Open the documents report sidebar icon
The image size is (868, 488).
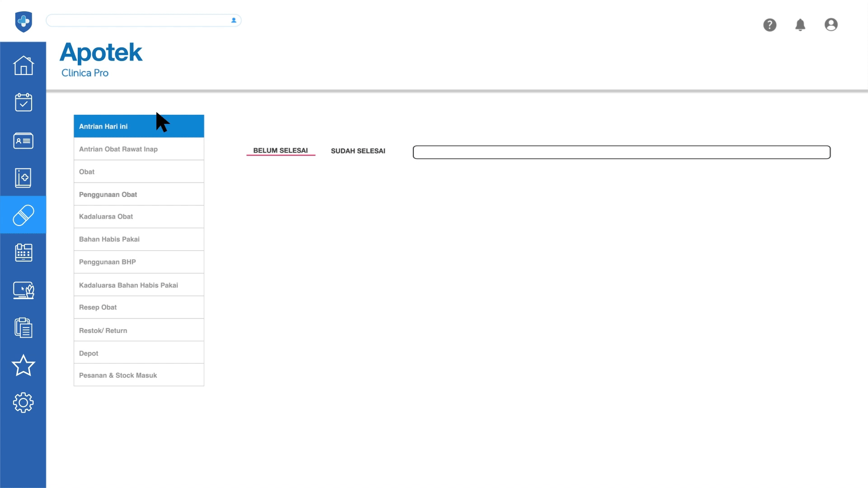[23, 328]
